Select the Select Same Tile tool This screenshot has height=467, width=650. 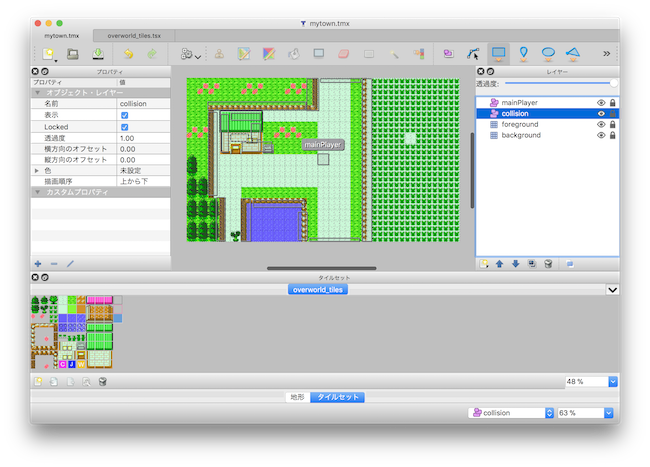(x=419, y=54)
